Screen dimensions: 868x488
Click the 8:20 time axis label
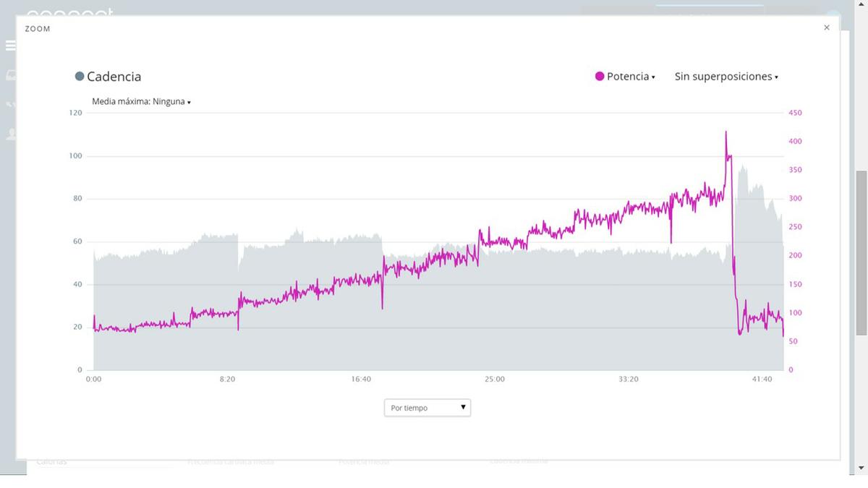coord(227,380)
